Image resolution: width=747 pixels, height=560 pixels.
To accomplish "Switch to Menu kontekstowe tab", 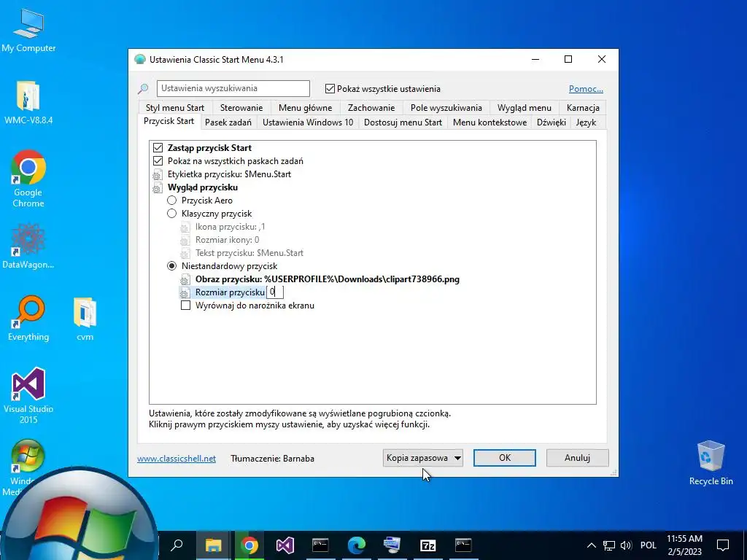I will click(x=489, y=122).
